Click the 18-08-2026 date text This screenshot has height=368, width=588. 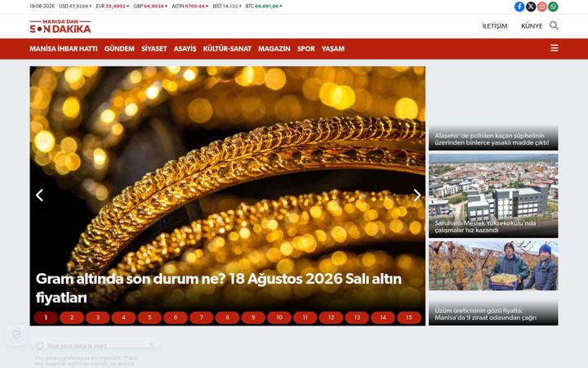pyautogui.click(x=42, y=6)
